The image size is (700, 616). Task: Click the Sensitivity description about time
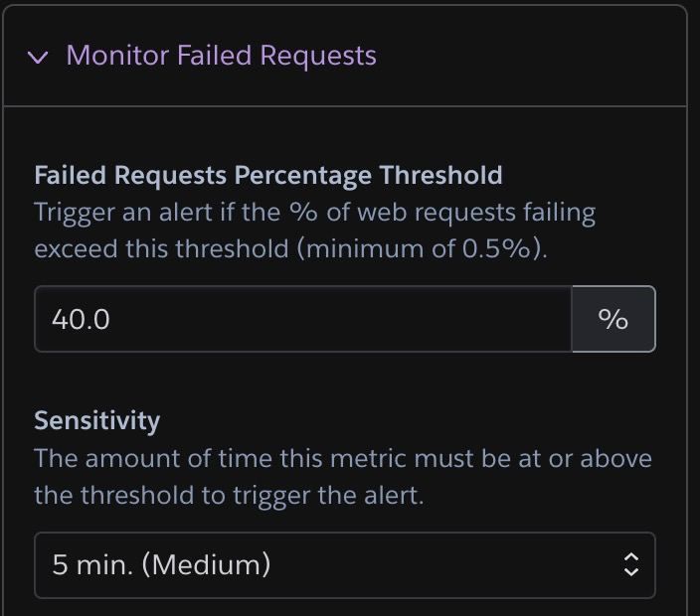point(343,477)
